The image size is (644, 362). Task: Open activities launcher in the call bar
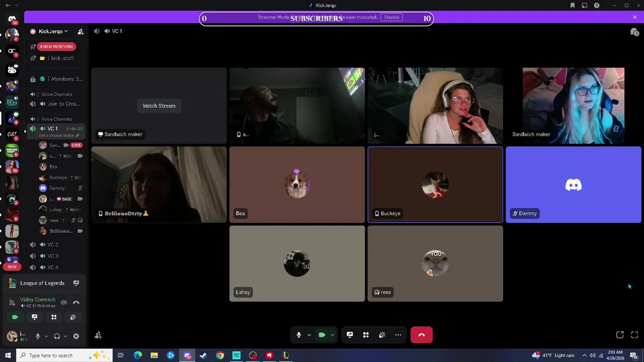[366, 335]
